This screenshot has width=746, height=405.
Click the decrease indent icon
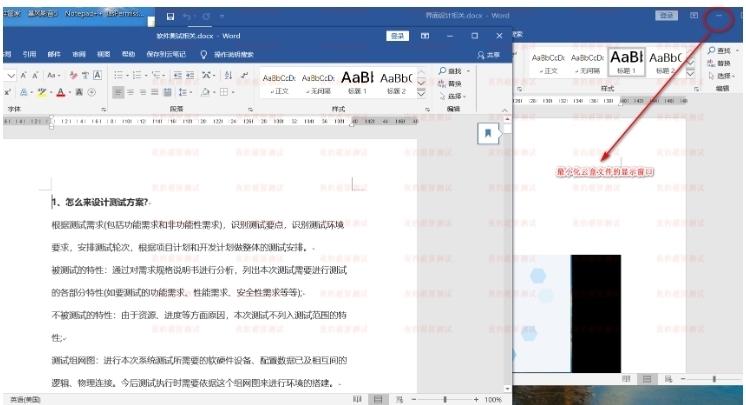coord(177,75)
